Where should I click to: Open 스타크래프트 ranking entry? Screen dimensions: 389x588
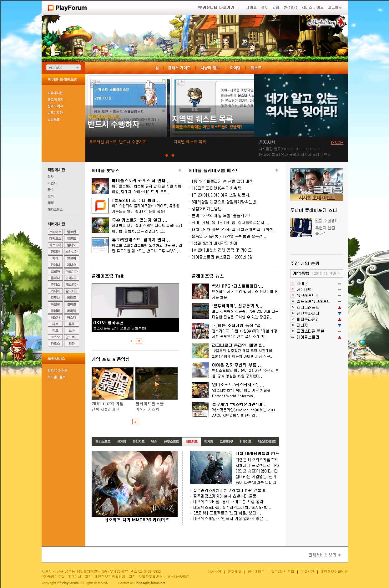308,307
